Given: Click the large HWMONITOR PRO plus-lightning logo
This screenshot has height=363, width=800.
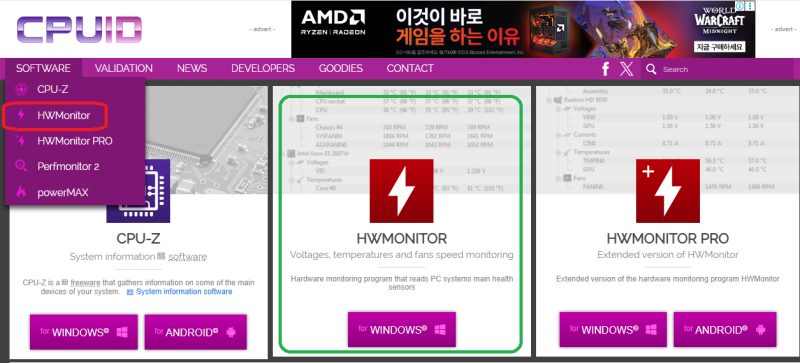Looking at the screenshot, I should [x=667, y=191].
